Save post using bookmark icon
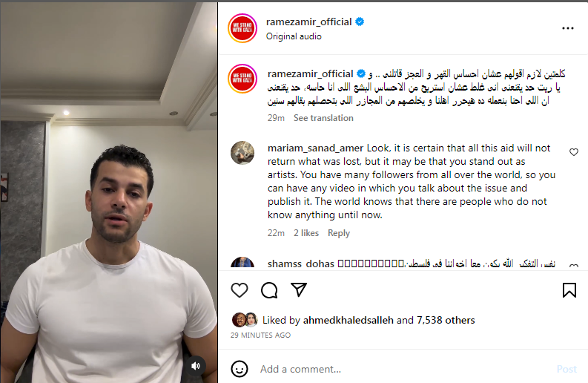The image size is (588, 383). 569,290
